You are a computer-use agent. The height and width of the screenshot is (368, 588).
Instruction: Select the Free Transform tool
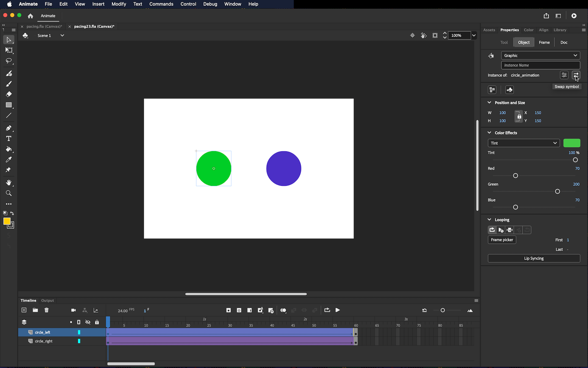(9, 50)
